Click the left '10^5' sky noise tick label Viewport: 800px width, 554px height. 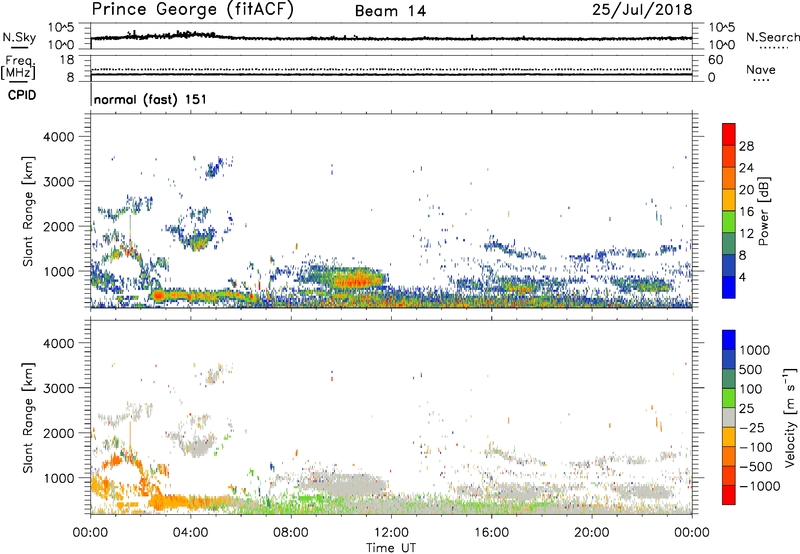tap(62, 28)
